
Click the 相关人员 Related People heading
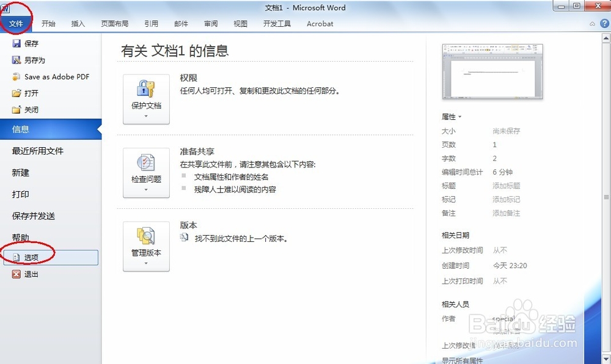455,304
